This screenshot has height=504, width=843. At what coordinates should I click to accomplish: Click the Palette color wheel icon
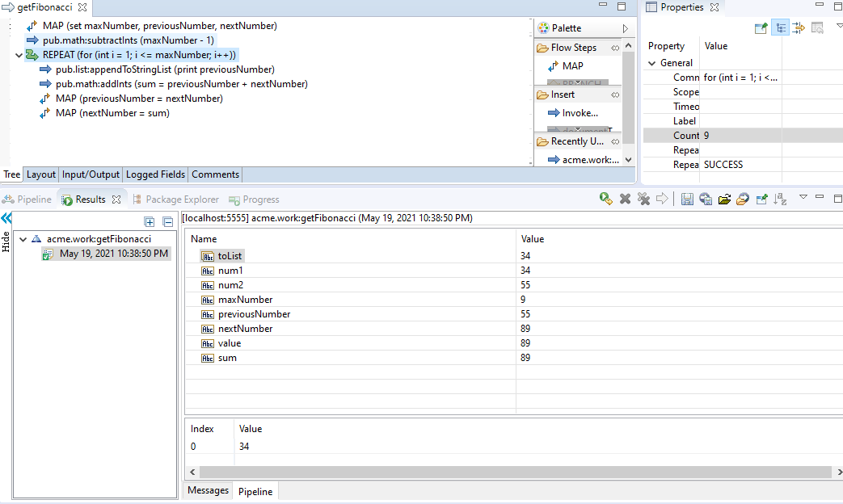543,28
